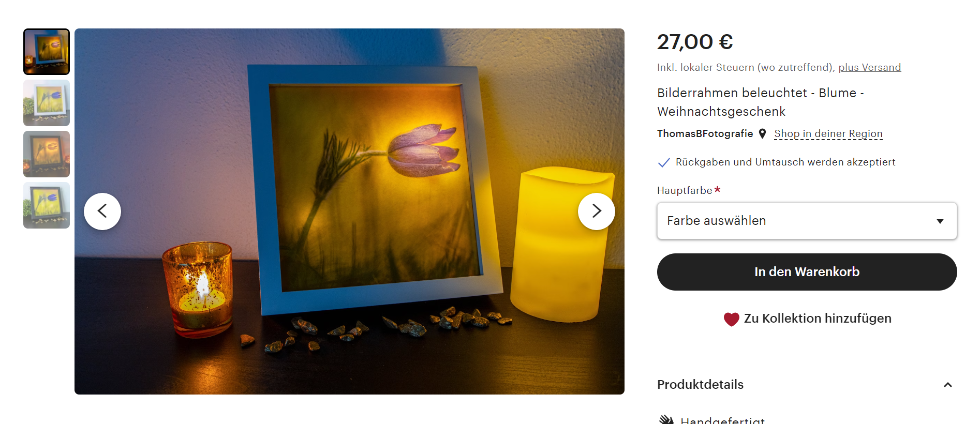Click the main product photo of lit frame

[349, 211]
